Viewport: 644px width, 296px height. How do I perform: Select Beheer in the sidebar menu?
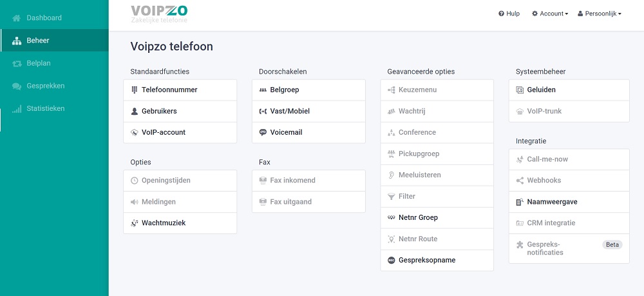(x=54, y=40)
